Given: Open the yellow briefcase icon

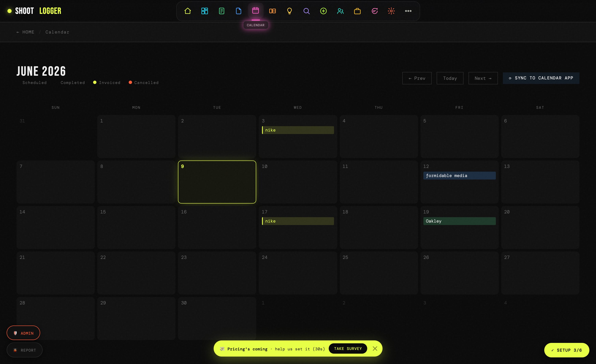Looking at the screenshot, I should pos(358,11).
